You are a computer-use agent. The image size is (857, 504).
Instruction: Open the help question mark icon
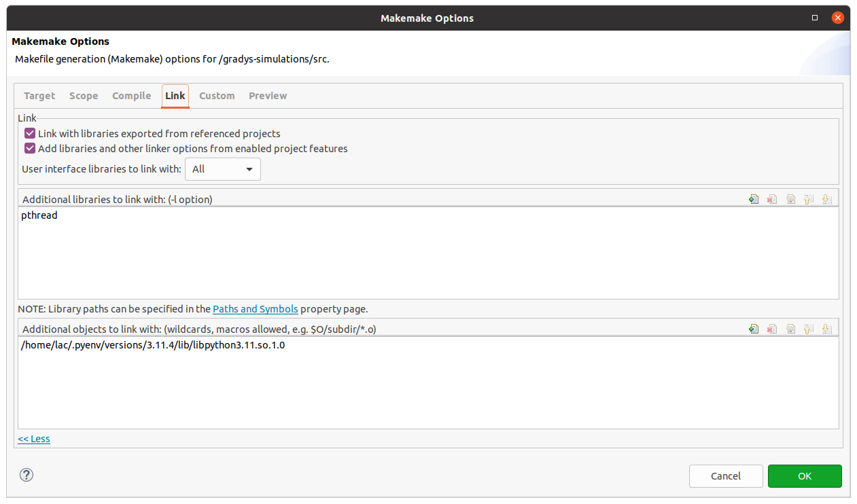(27, 475)
